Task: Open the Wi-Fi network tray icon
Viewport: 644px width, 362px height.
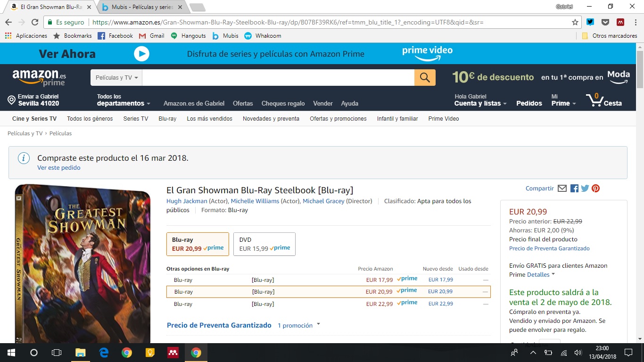Action: tap(564, 353)
